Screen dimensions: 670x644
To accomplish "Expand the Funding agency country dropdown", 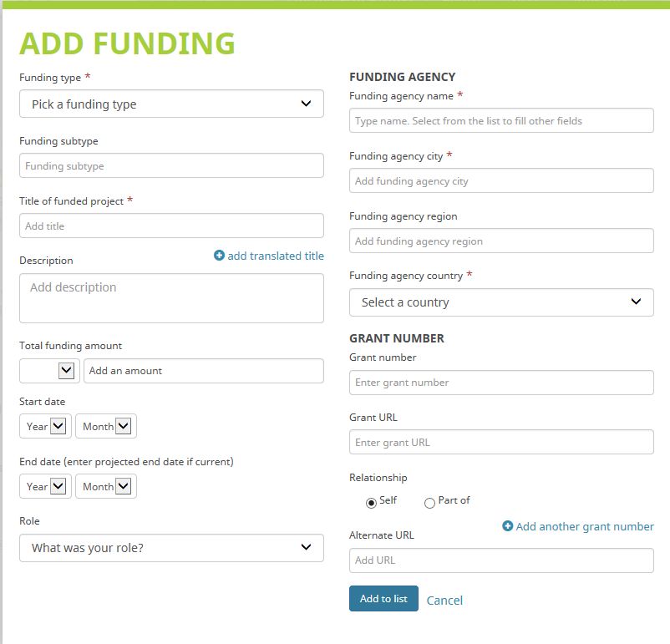I will [x=501, y=302].
